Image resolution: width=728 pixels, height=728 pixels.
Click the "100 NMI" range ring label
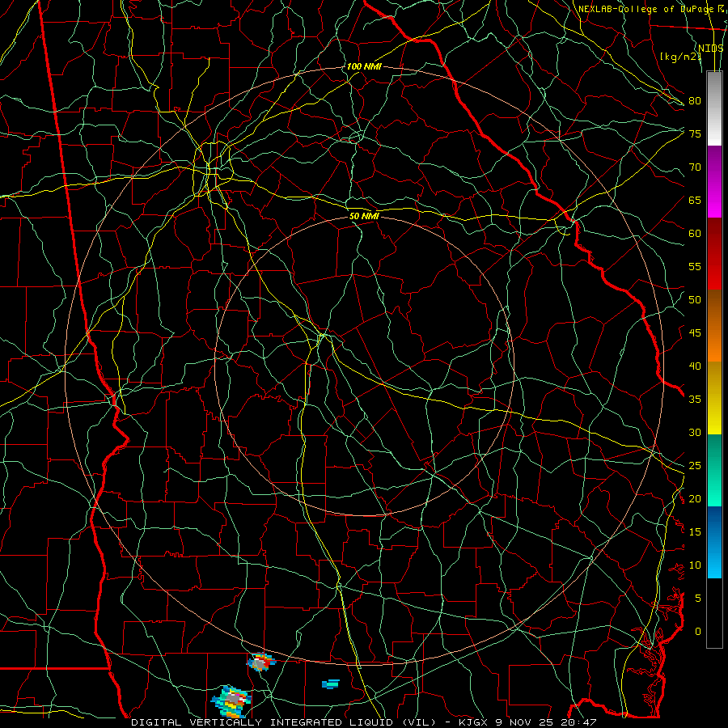point(364,66)
